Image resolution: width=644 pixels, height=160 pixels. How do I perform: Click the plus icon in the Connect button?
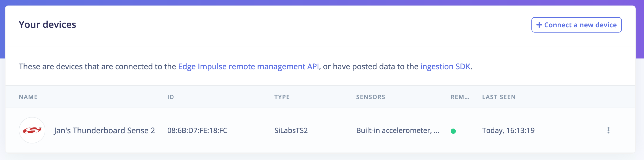539,25
